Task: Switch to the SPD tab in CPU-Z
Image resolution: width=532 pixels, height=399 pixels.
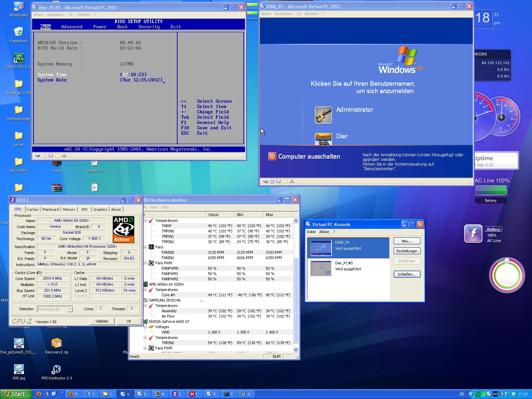Action: (x=84, y=209)
